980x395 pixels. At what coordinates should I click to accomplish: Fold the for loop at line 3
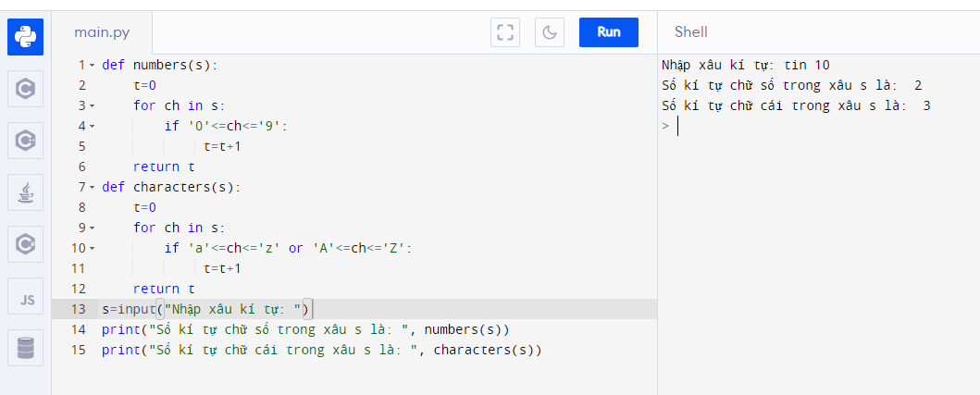93,106
